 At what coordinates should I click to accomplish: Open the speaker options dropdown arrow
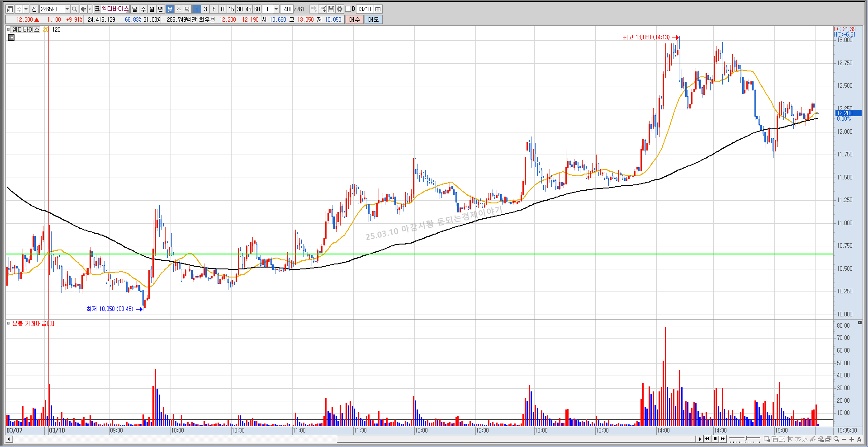[90, 9]
